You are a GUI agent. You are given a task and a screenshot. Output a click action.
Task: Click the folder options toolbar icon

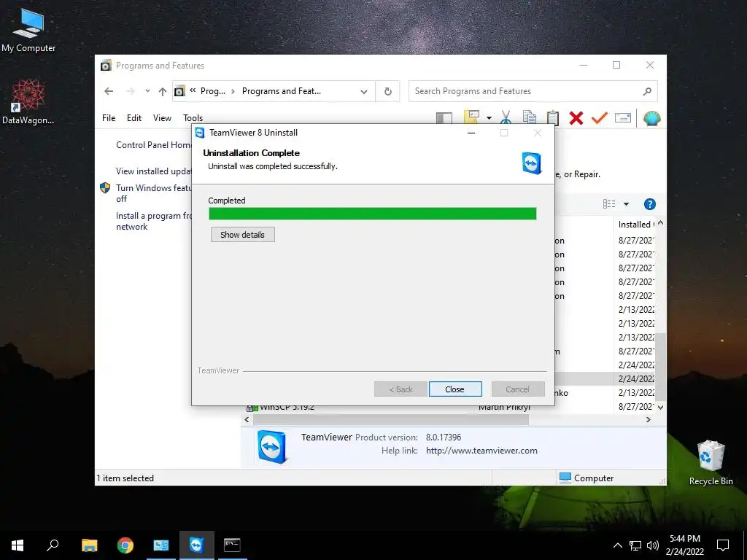tap(471, 117)
